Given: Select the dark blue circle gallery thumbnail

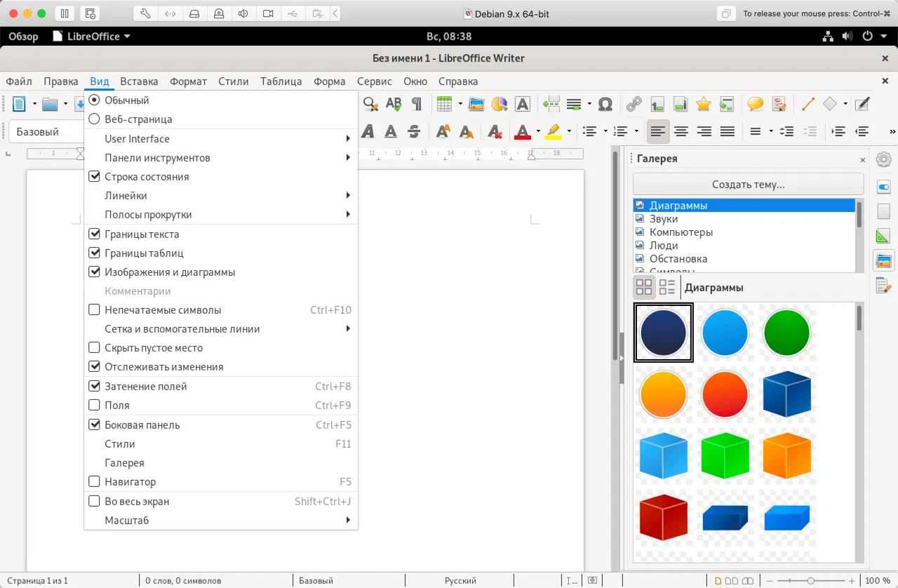Looking at the screenshot, I should pyautogui.click(x=663, y=333).
